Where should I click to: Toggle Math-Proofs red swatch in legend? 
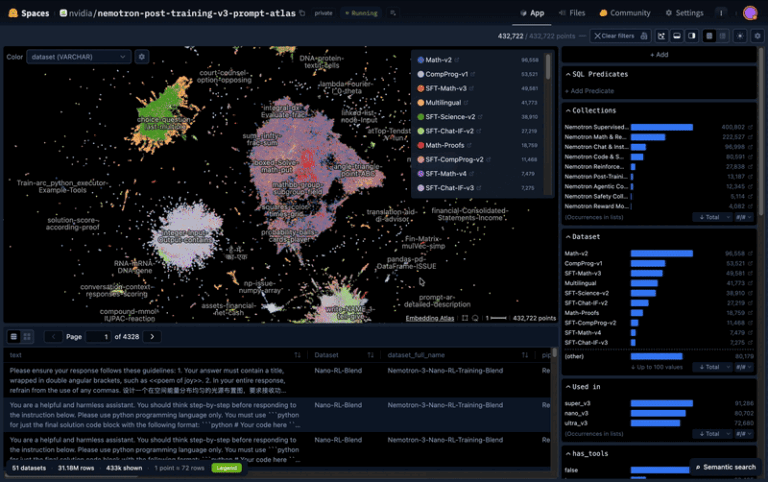click(x=420, y=145)
